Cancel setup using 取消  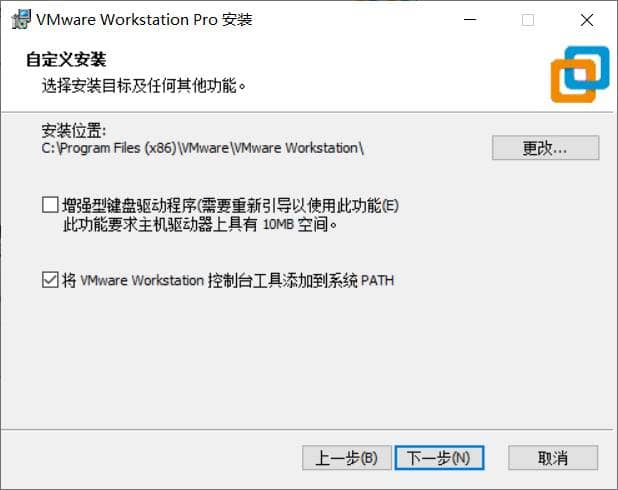click(x=553, y=458)
